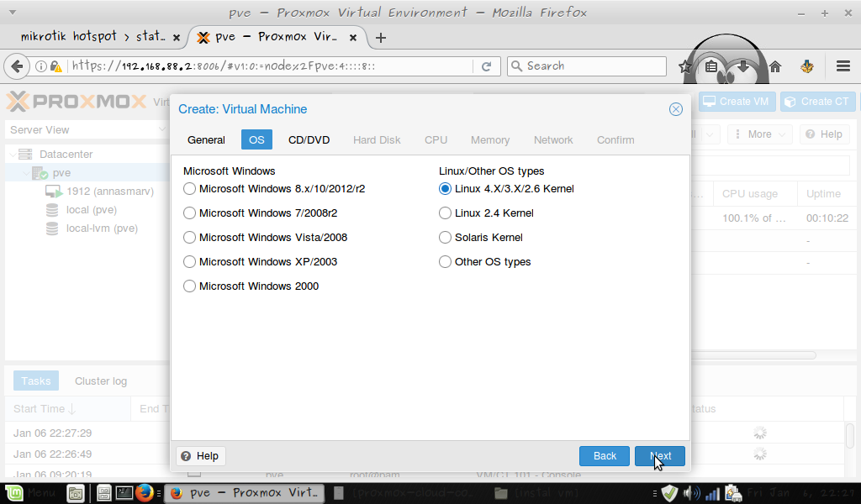The width and height of the screenshot is (861, 504).
Task: Click the Firefox home icon
Action: (x=774, y=66)
